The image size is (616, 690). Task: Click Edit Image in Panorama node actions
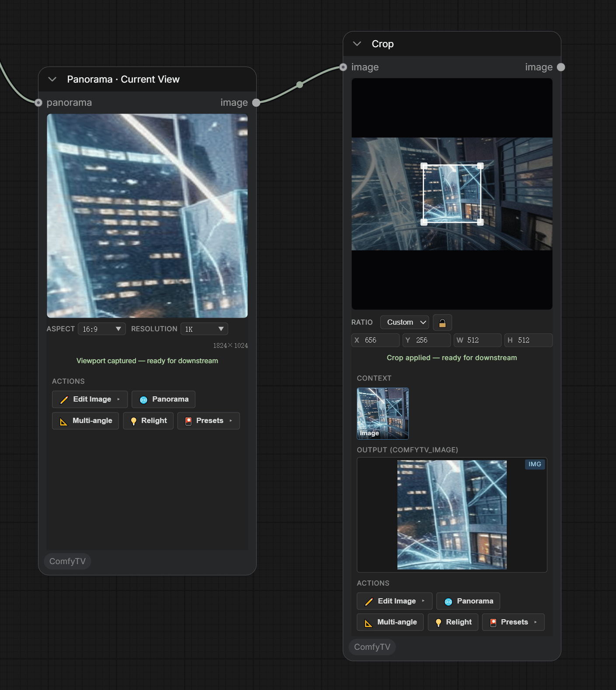(90, 399)
